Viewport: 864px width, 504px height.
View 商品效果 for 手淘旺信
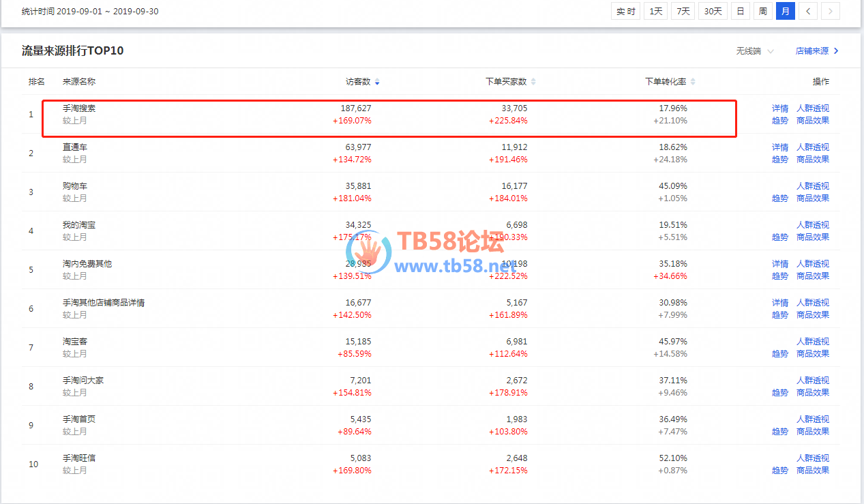coord(813,471)
